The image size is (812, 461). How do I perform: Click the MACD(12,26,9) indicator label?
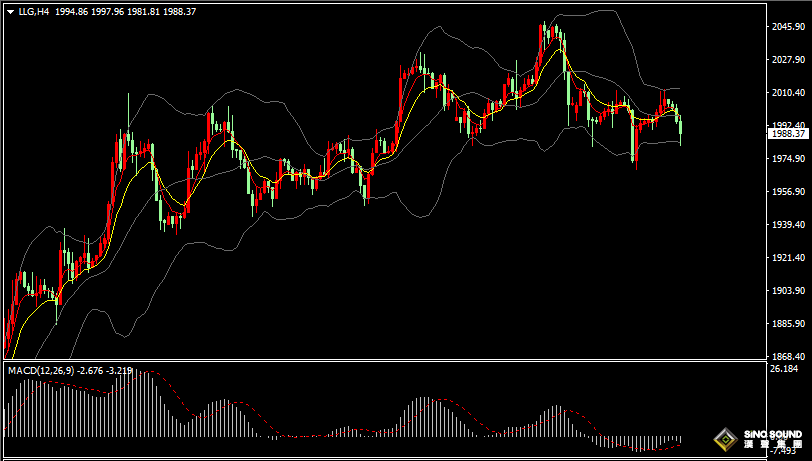coord(38,371)
